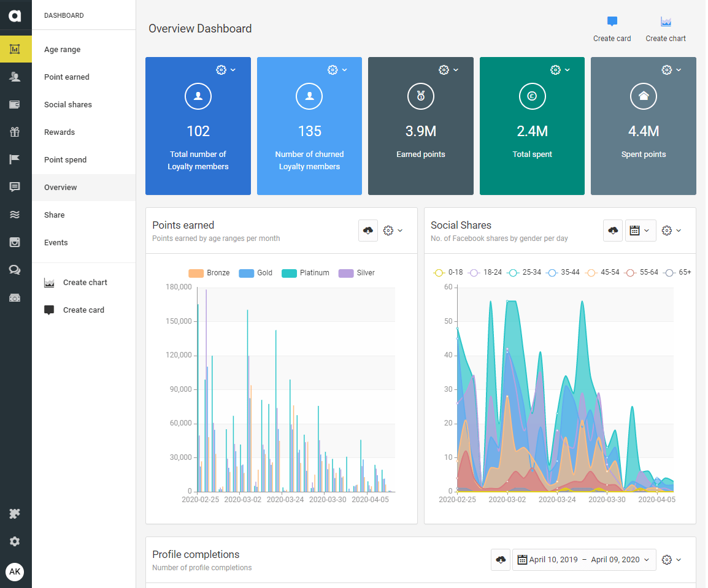Open the chat bubbles icon in sidebar

pos(15,270)
